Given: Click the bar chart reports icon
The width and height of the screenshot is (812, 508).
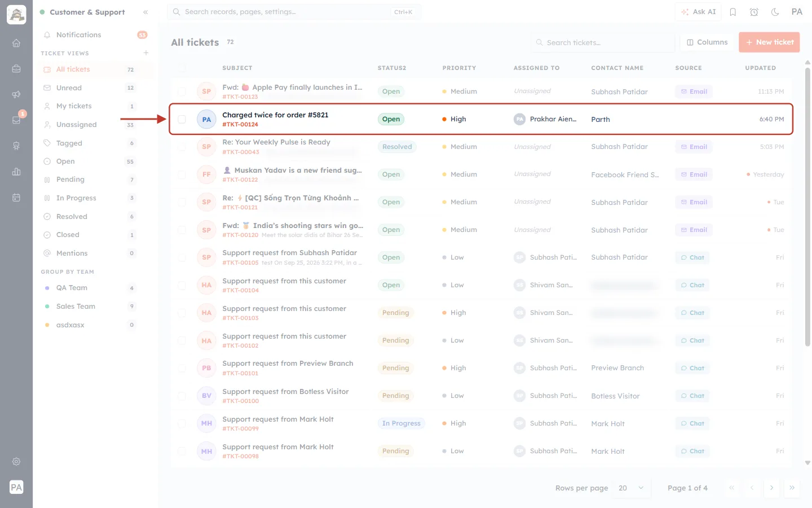Looking at the screenshot, I should 16,172.
